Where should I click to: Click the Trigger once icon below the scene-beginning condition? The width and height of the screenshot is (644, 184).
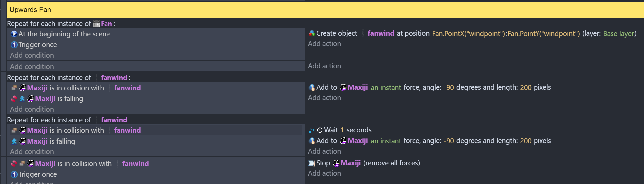point(14,45)
